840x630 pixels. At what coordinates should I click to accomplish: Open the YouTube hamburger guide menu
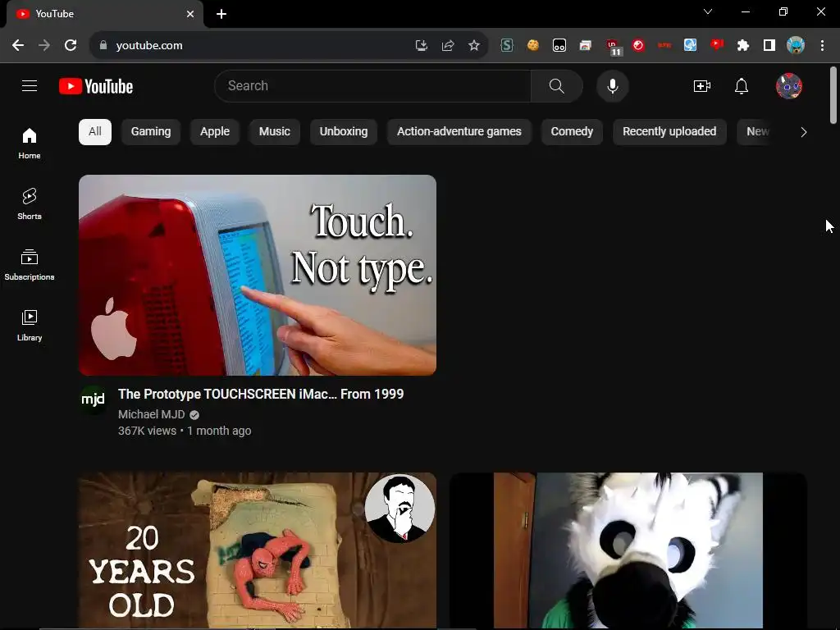pyautogui.click(x=30, y=85)
